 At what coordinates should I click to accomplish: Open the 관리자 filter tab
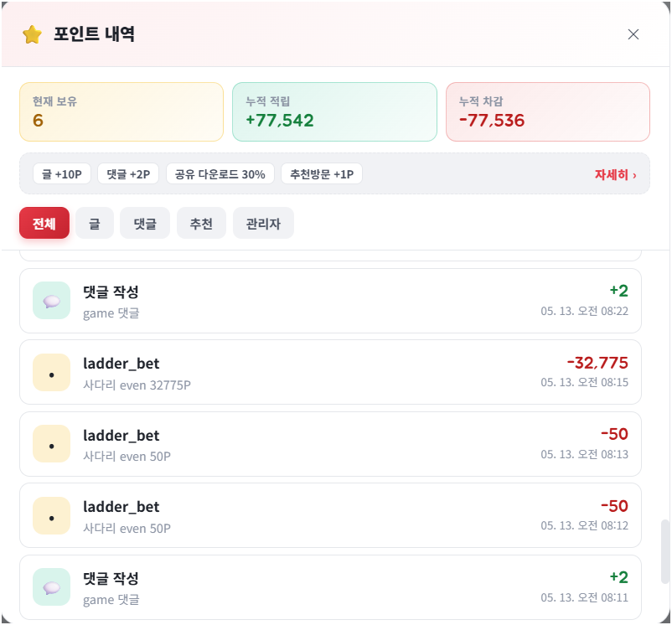263,223
